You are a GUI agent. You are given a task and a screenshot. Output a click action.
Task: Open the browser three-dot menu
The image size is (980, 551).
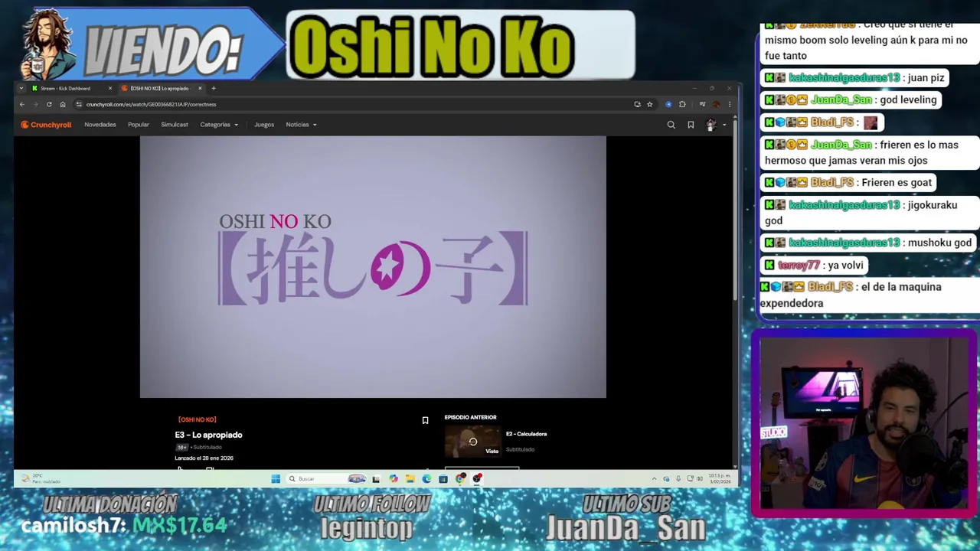pos(730,104)
